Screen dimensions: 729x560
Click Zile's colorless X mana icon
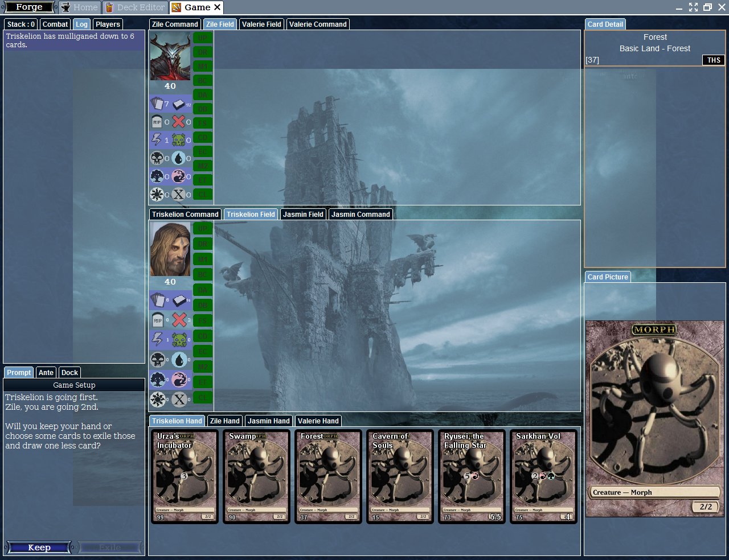179,195
